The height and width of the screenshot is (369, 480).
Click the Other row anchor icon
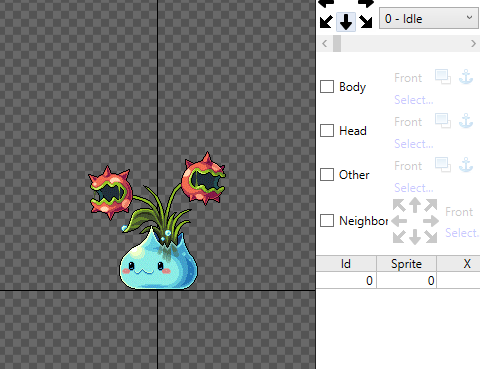tap(466, 165)
